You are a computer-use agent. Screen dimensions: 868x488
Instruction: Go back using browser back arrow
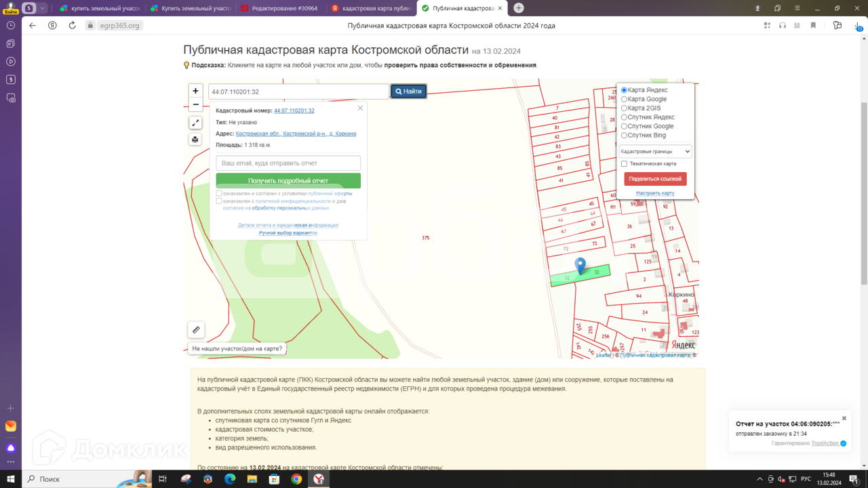(33, 26)
